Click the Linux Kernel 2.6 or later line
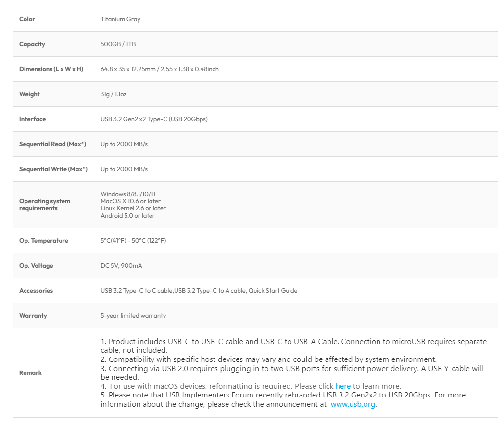 tap(133, 208)
